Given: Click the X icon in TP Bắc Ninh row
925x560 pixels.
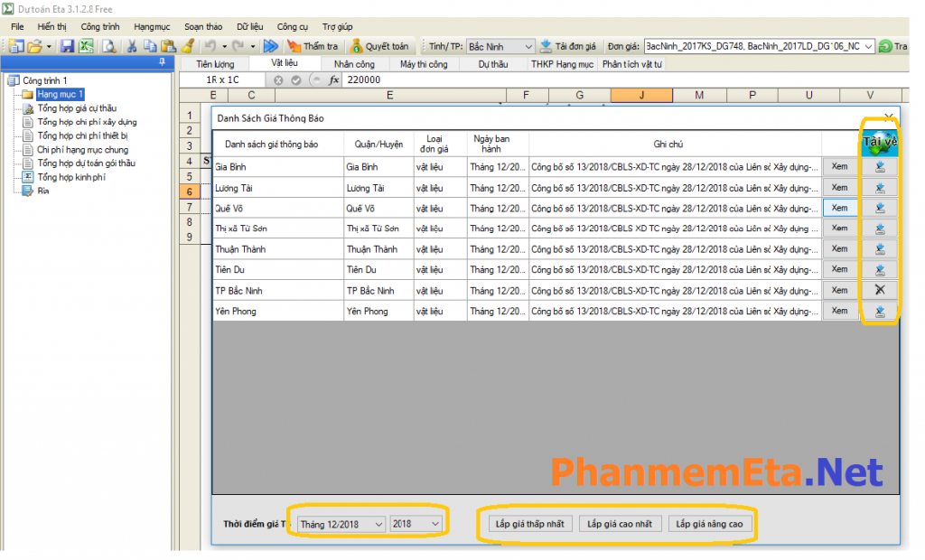Looking at the screenshot, I should point(879,291).
